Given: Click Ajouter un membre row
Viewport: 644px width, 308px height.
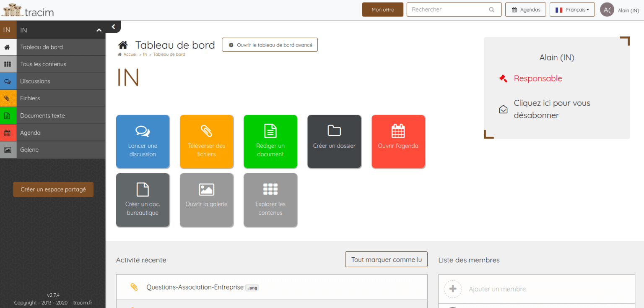Looking at the screenshot, I should (x=537, y=289).
